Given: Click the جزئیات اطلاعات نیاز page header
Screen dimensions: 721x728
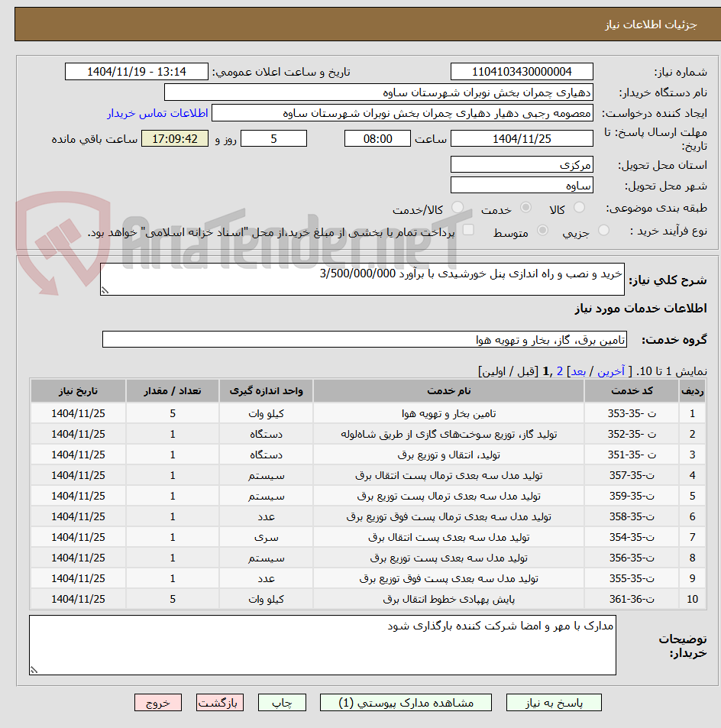Looking at the screenshot, I should pos(651,24).
